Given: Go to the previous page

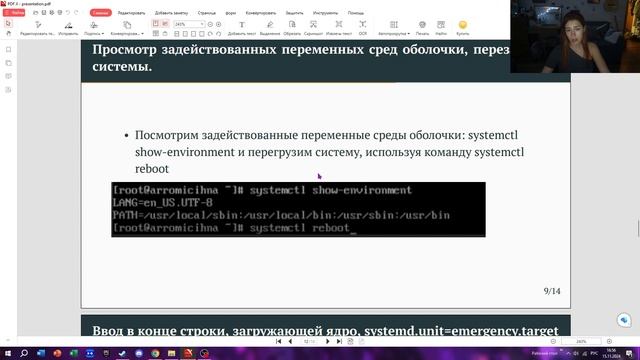Looking at the screenshot, I should click(290, 341).
